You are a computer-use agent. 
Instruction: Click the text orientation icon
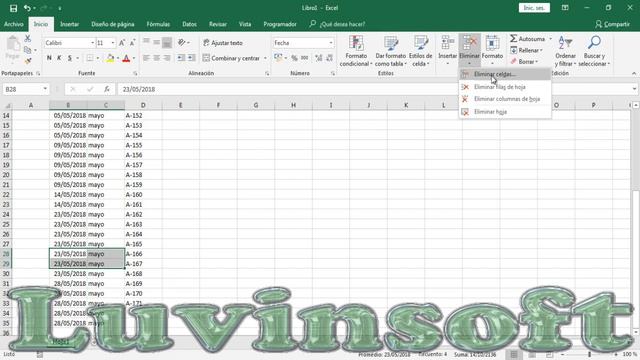click(x=182, y=42)
